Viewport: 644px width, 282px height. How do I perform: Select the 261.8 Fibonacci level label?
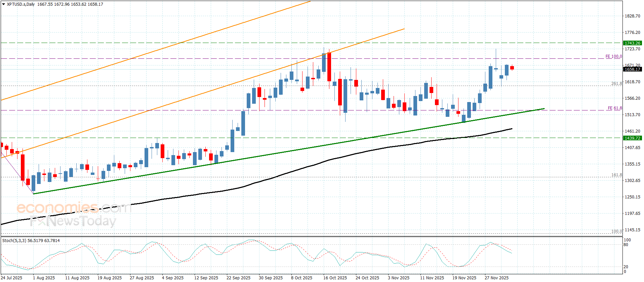tap(616, 84)
